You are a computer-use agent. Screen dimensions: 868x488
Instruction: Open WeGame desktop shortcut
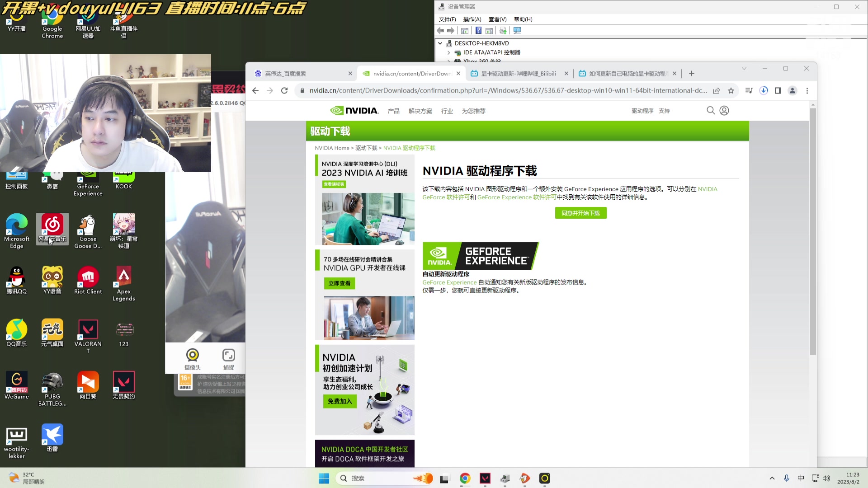click(17, 385)
